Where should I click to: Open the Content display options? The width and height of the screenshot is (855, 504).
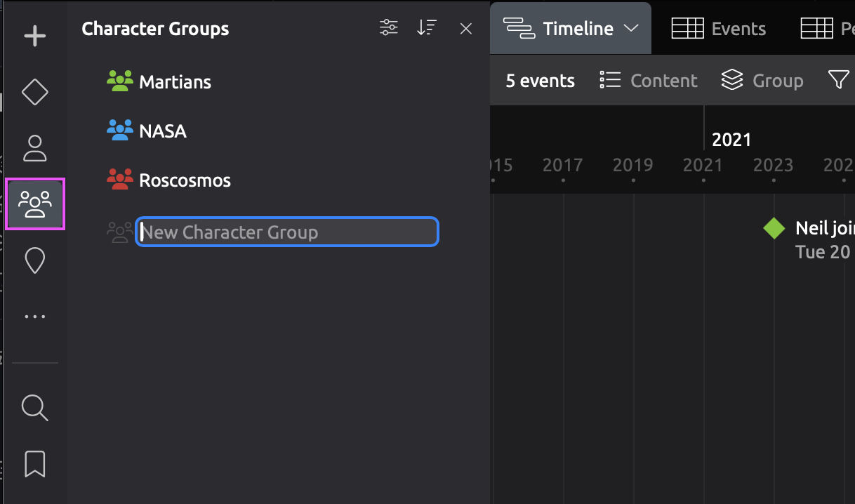649,81
